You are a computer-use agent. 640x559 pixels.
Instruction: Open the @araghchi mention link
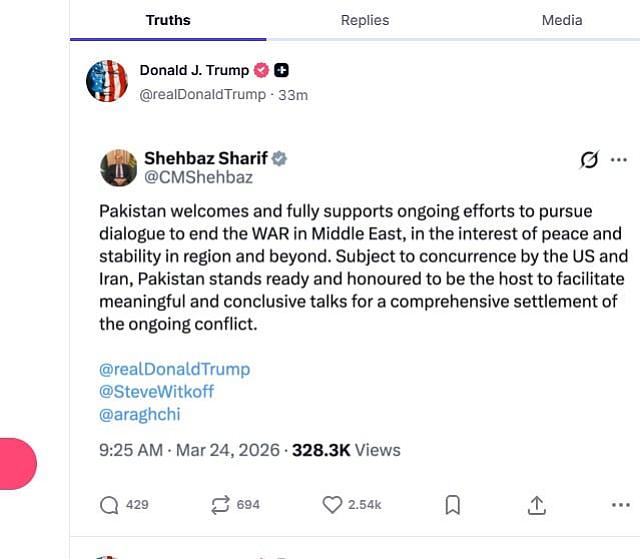point(140,414)
